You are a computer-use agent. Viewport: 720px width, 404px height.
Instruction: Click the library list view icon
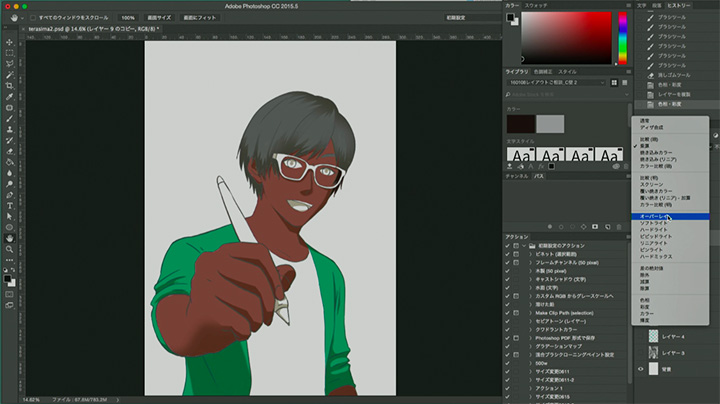click(x=624, y=83)
